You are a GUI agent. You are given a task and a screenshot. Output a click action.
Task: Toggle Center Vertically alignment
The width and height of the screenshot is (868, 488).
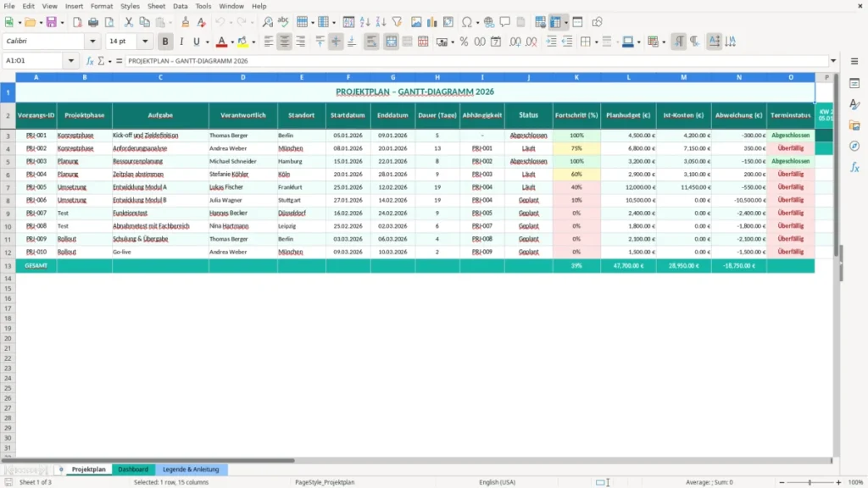tap(336, 42)
